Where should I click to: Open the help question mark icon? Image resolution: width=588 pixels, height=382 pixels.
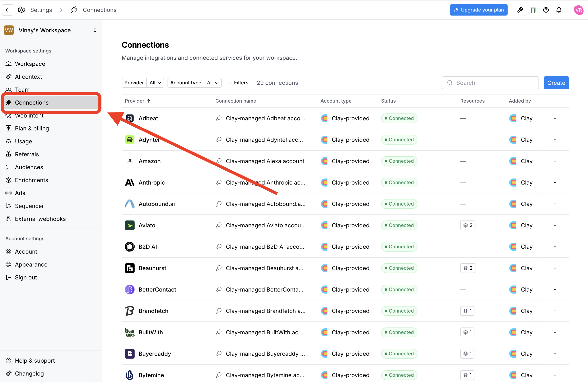point(546,10)
